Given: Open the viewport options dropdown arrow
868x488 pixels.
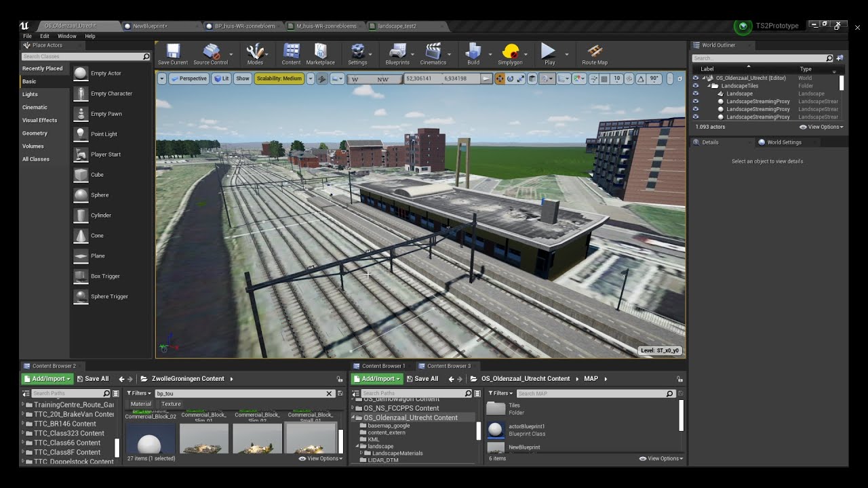Looking at the screenshot, I should click(x=162, y=79).
